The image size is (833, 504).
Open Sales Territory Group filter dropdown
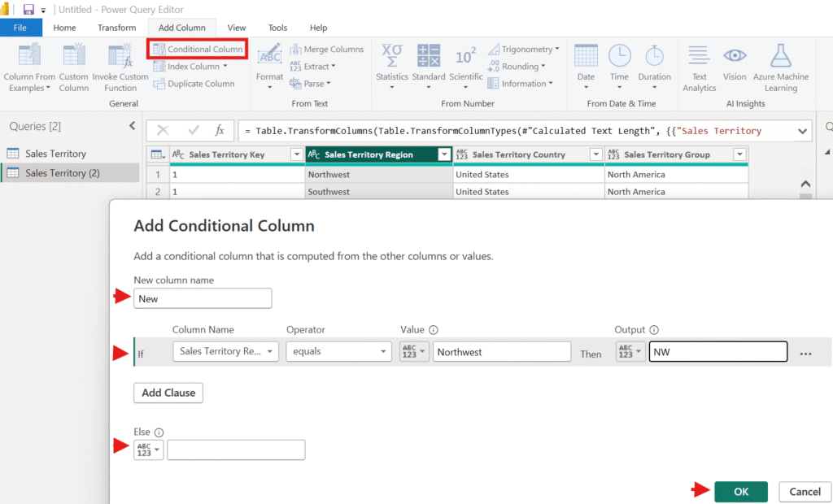coord(739,154)
